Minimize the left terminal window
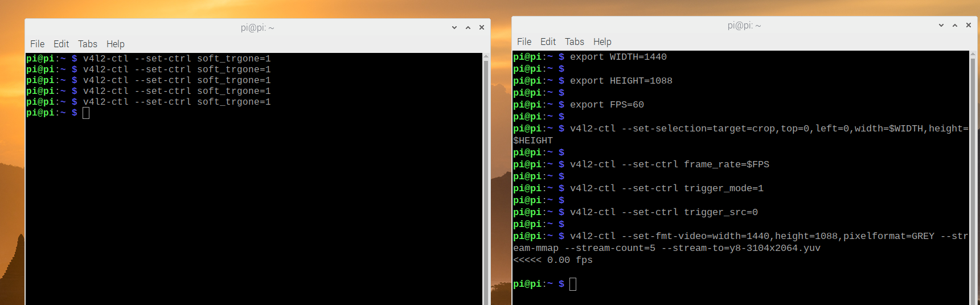The image size is (980, 305). pyautogui.click(x=454, y=27)
